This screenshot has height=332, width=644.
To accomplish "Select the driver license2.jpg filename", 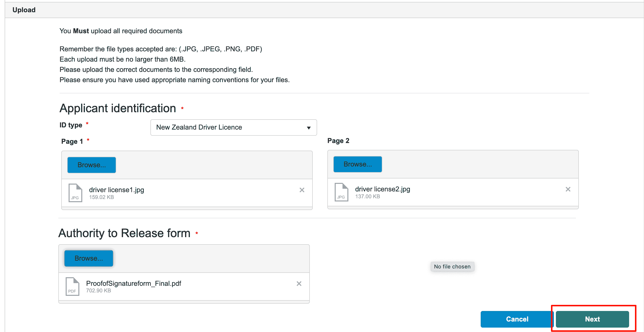I will coord(383,189).
